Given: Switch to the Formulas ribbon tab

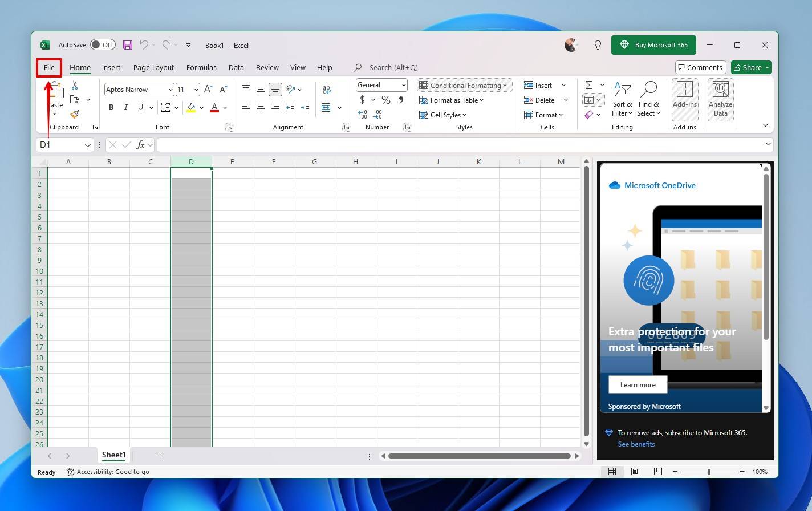Looking at the screenshot, I should click(201, 67).
